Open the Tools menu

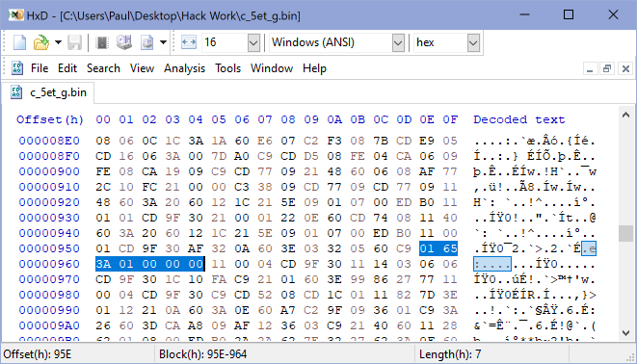[x=227, y=68]
